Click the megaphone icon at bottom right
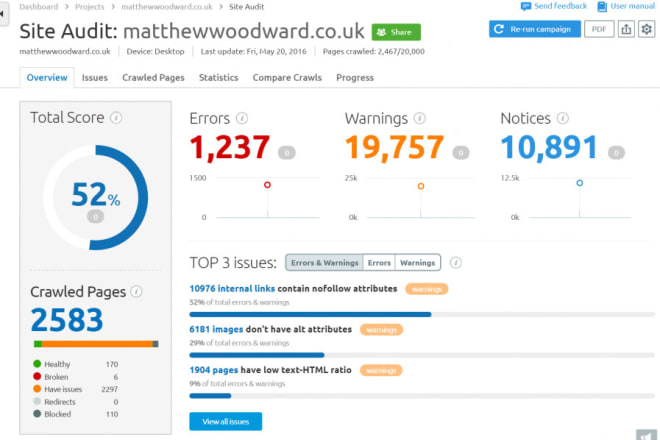 click(x=647, y=435)
